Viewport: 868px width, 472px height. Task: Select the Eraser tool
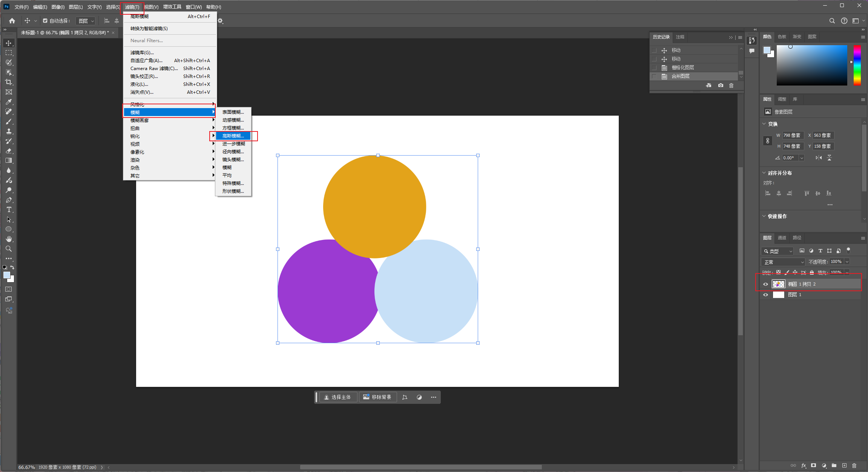9,151
